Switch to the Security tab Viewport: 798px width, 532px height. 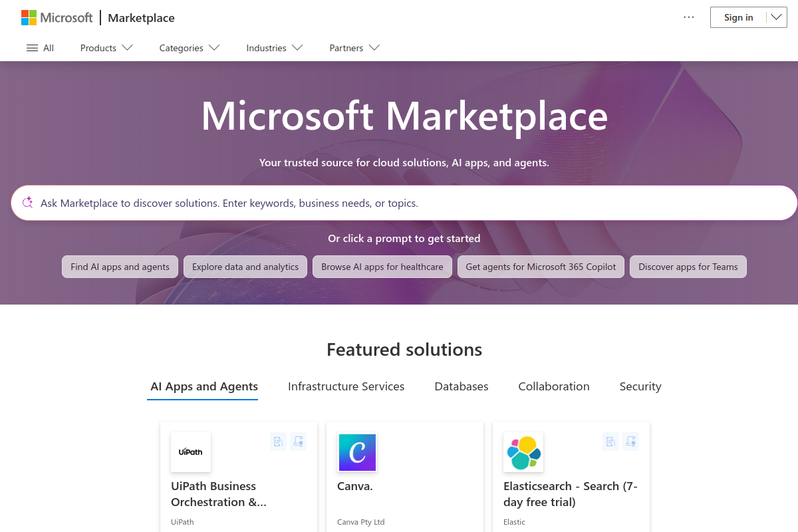(640, 386)
